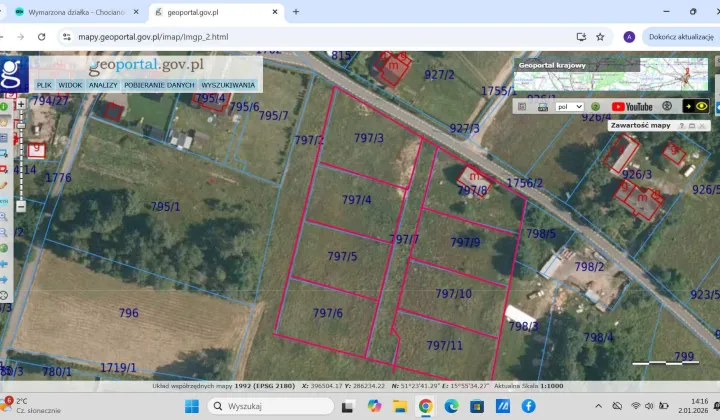Open Microsoft Edge from taskbar
This screenshot has width=720, height=420.
tap(451, 406)
